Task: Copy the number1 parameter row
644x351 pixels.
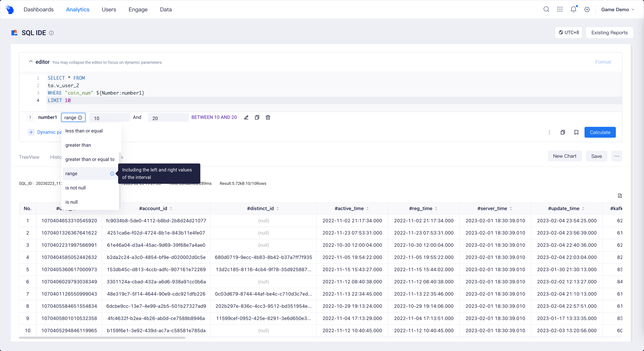Action: (x=257, y=117)
